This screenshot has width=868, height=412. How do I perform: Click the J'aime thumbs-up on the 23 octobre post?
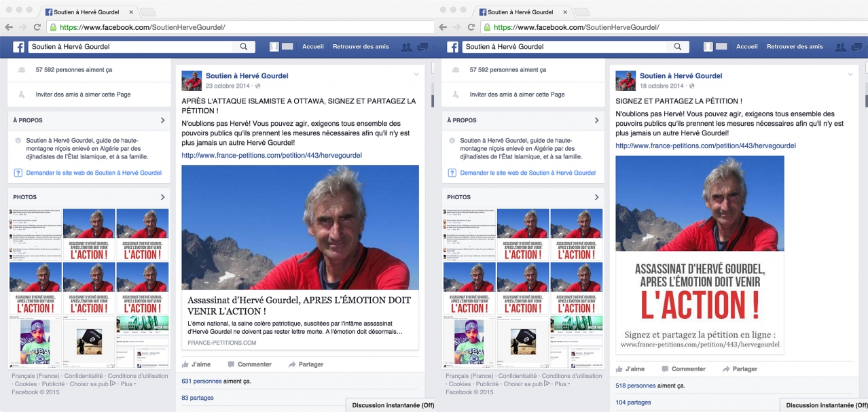(185, 364)
